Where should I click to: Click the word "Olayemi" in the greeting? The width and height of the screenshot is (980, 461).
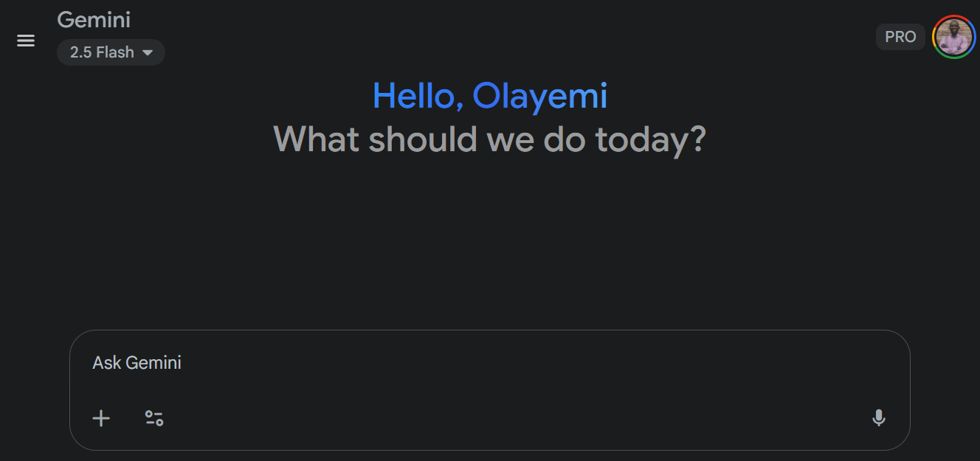tap(540, 96)
